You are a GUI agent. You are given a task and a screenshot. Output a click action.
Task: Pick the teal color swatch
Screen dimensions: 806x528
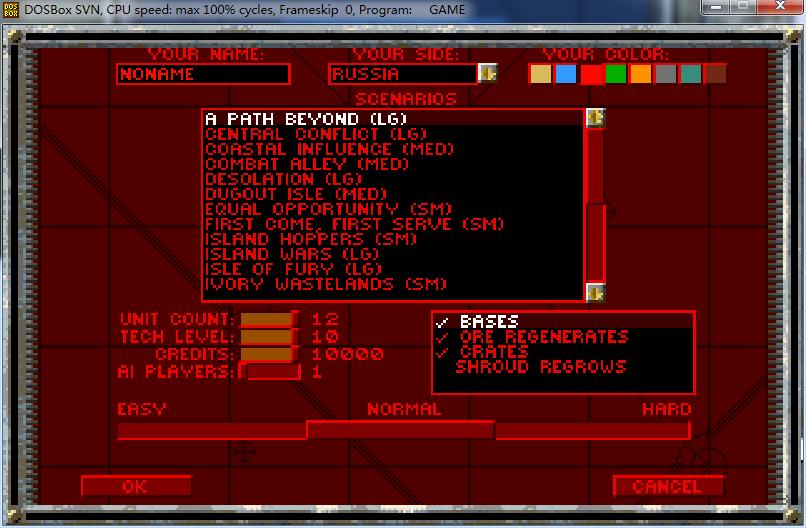tap(690, 74)
